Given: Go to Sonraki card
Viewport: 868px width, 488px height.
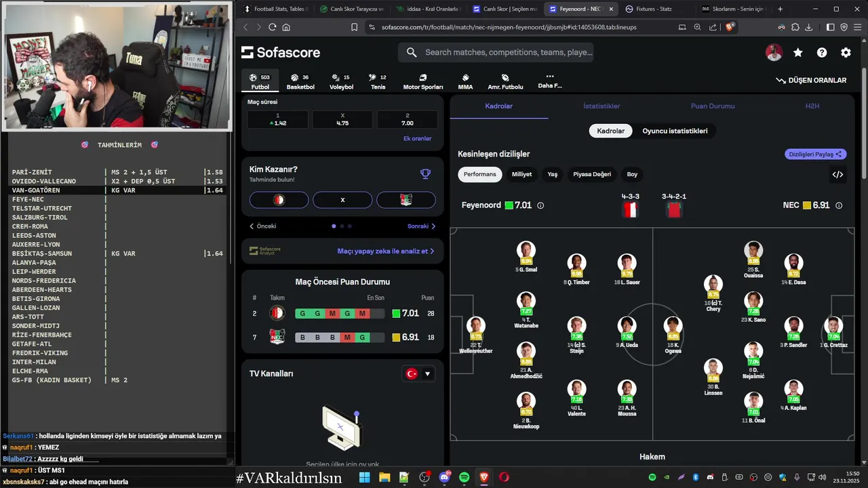Looking at the screenshot, I should point(421,226).
